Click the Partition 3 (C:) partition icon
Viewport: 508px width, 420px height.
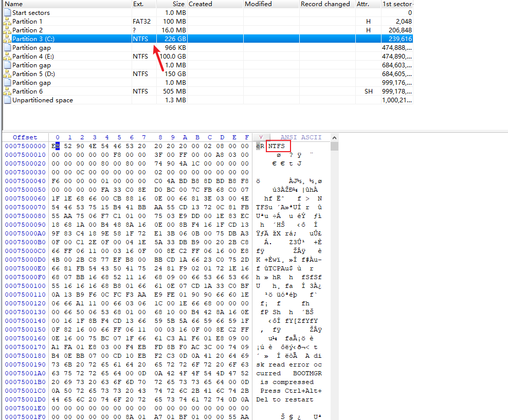[7, 39]
